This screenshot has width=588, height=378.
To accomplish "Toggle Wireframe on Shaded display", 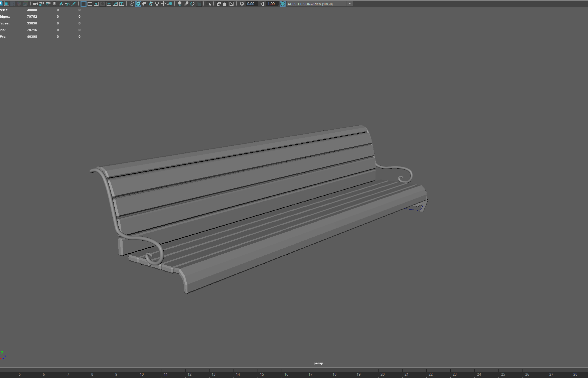I will [151, 4].
